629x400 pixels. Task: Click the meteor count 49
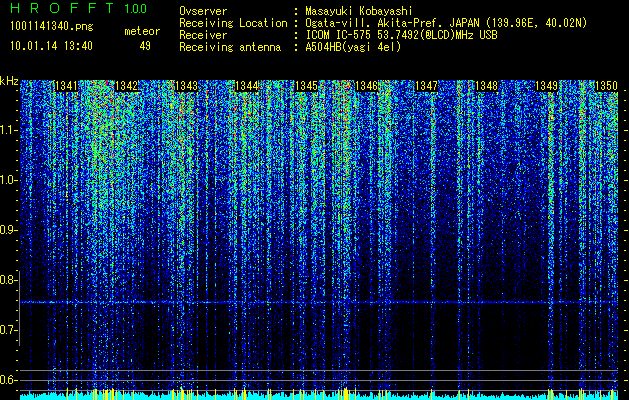pyautogui.click(x=145, y=46)
